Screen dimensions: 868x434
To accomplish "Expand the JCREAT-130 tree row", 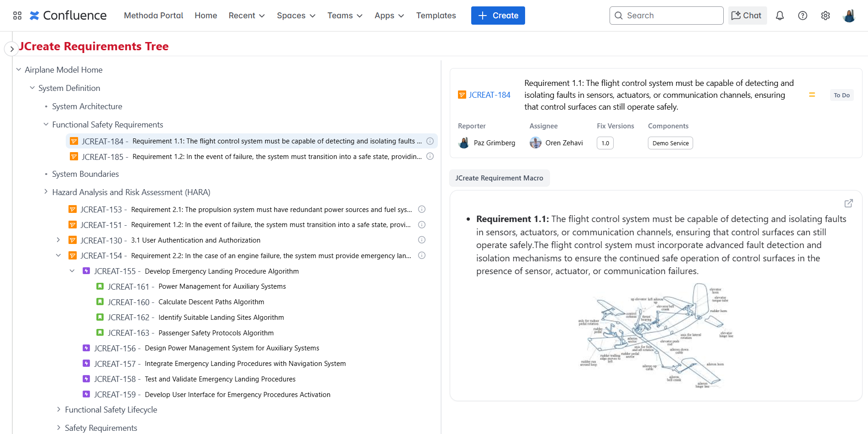I will 58,240.
